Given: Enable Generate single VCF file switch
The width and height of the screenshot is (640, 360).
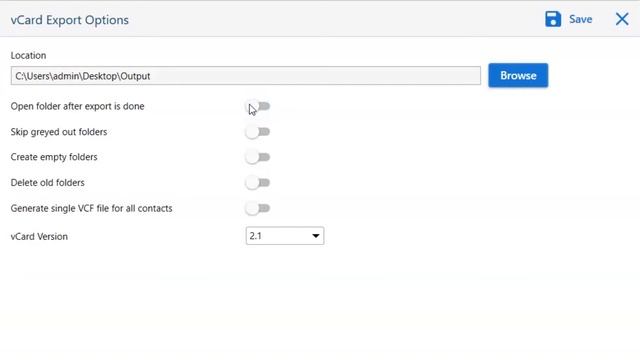Looking at the screenshot, I should [258, 209].
